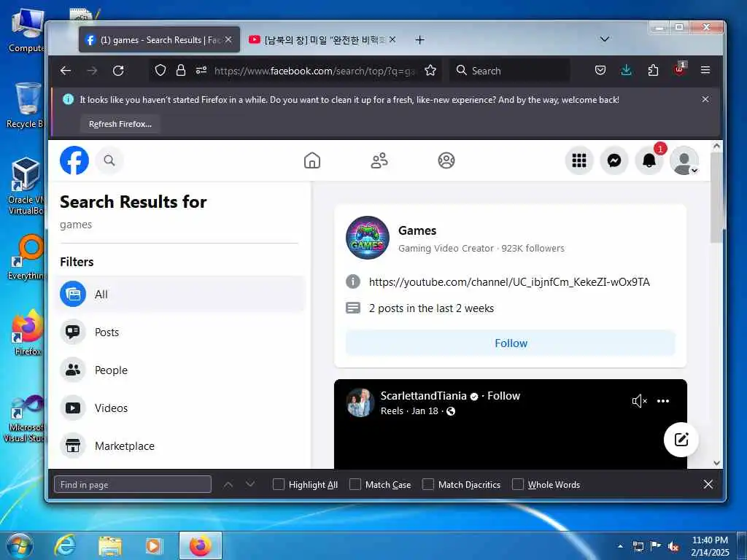Open Windows Media Player taskbar icon
The width and height of the screenshot is (747, 560).
click(154, 545)
